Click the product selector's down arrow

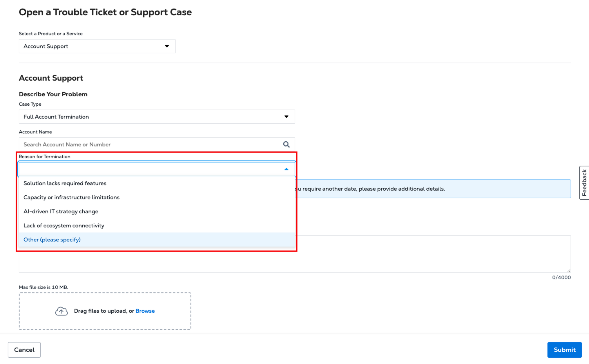tap(167, 46)
